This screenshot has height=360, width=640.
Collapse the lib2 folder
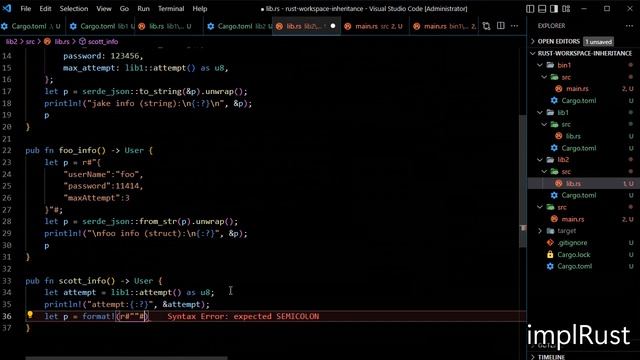coord(563,160)
